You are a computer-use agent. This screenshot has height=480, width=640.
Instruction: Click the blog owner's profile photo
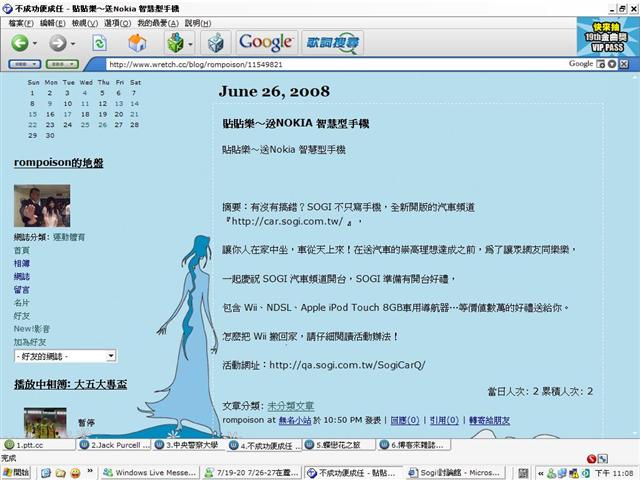[x=42, y=206]
